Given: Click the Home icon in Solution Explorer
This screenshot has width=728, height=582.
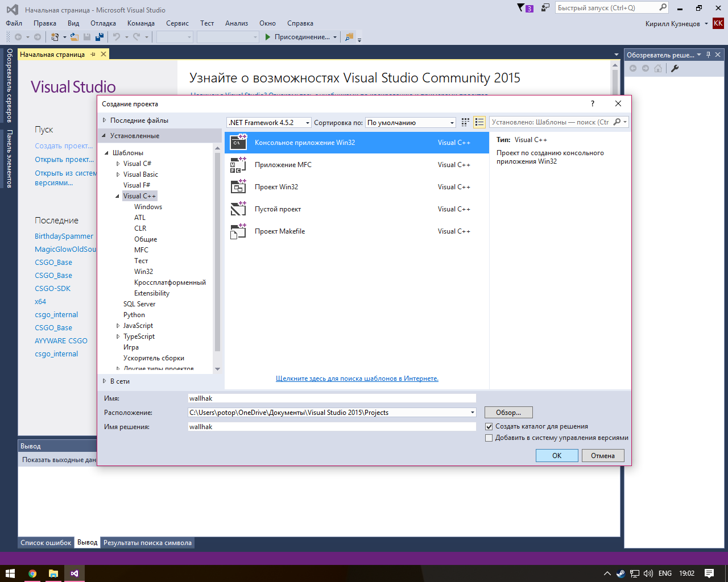Looking at the screenshot, I should pyautogui.click(x=658, y=68).
